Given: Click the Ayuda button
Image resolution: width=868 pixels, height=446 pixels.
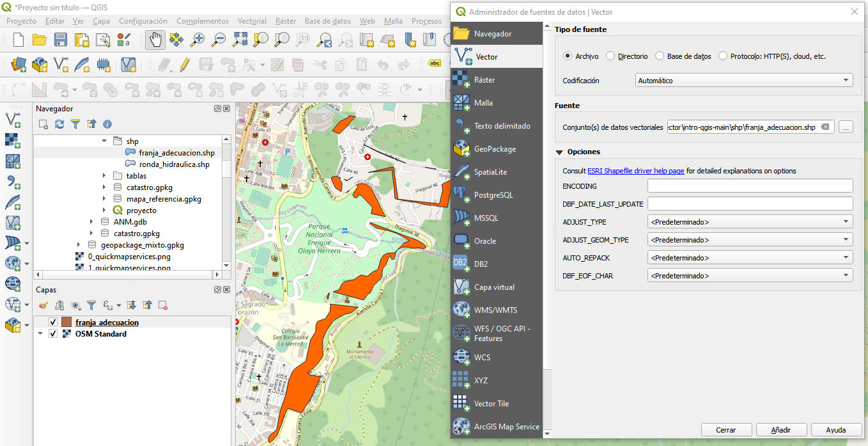Looking at the screenshot, I should pyautogui.click(x=836, y=430).
